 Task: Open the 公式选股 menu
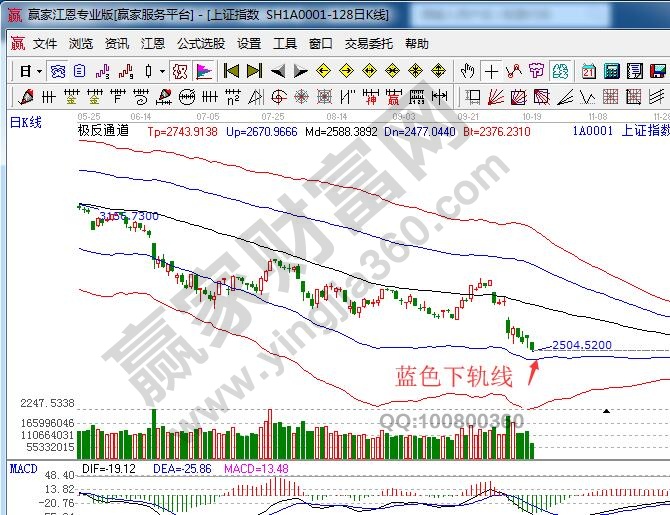pyautogui.click(x=201, y=44)
